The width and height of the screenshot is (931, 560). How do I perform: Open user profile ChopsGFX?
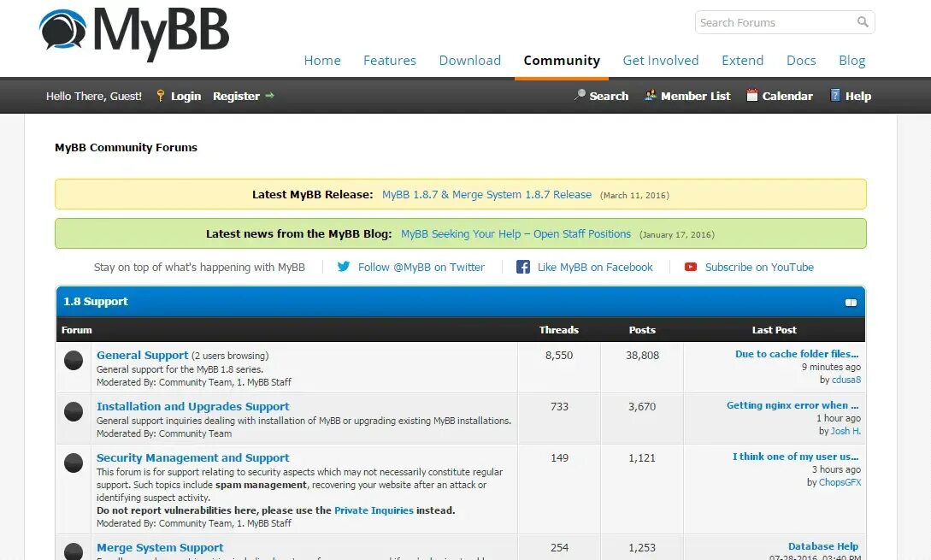tap(840, 482)
